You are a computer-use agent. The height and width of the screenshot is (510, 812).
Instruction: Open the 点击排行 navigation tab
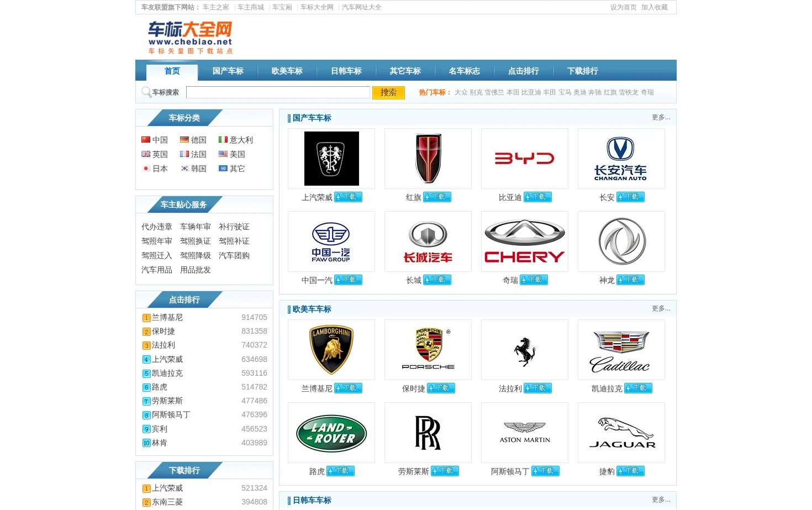click(524, 71)
